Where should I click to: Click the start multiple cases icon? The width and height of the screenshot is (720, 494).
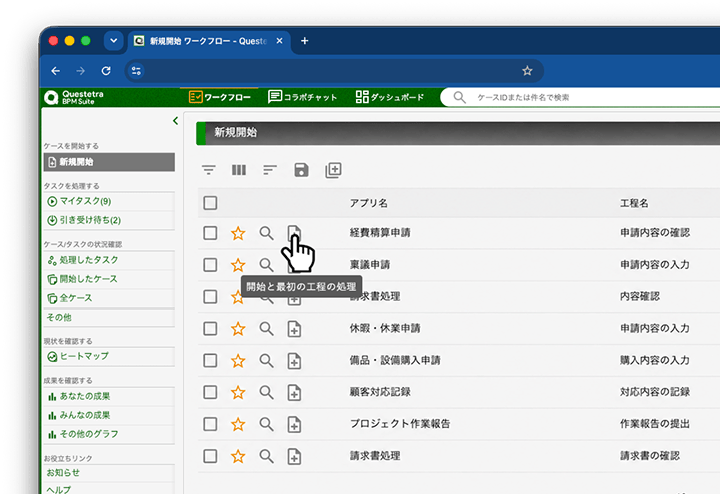tap(333, 170)
